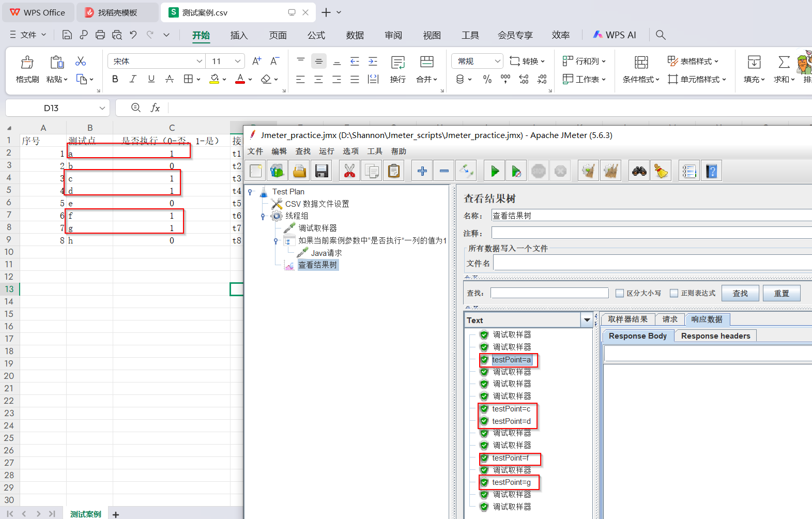Click the WPS AI button
This screenshot has width=812, height=519.
coord(615,35)
